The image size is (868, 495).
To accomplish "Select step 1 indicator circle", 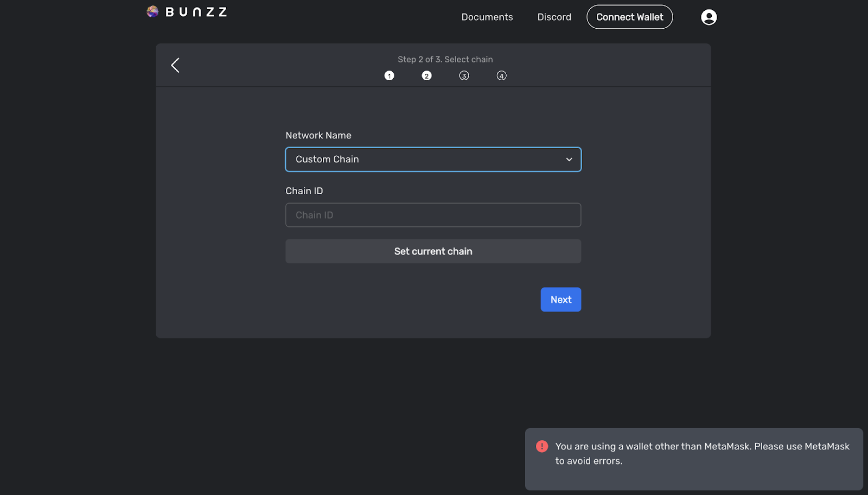I will tap(389, 75).
